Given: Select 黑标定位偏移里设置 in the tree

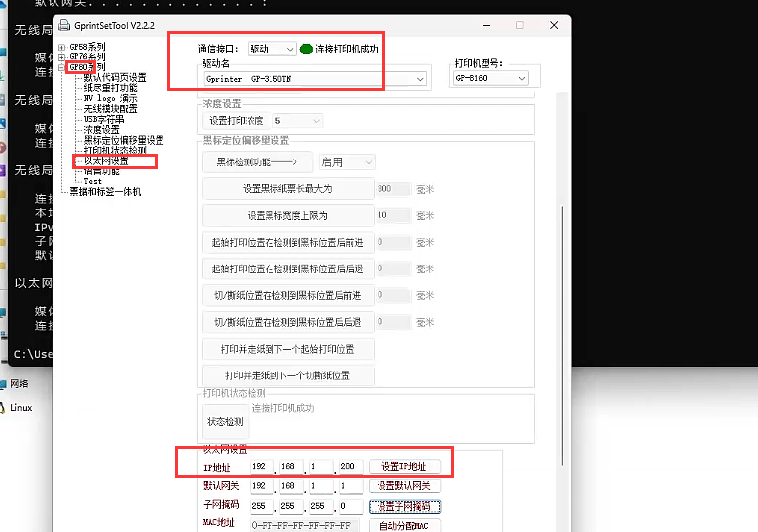Looking at the screenshot, I should [x=124, y=140].
